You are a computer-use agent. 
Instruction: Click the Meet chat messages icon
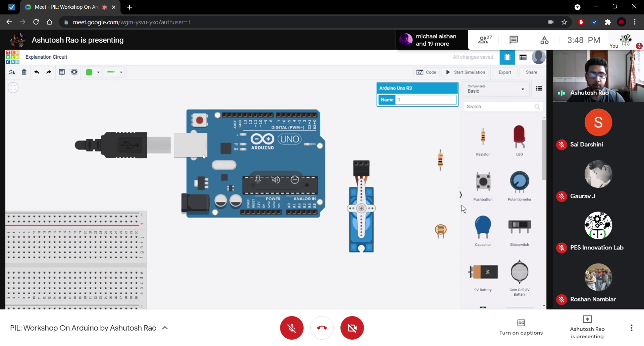tap(514, 40)
